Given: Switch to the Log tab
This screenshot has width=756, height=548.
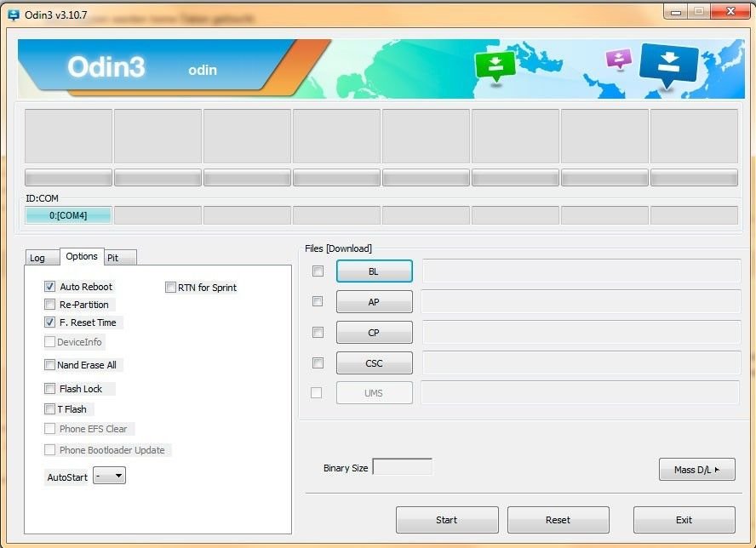Looking at the screenshot, I should (x=42, y=258).
